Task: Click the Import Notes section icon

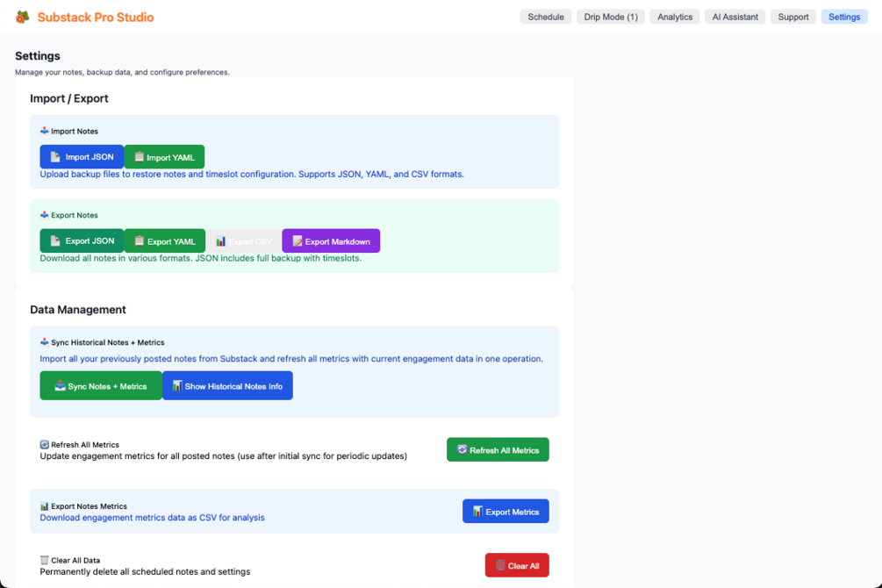Action: (45, 131)
